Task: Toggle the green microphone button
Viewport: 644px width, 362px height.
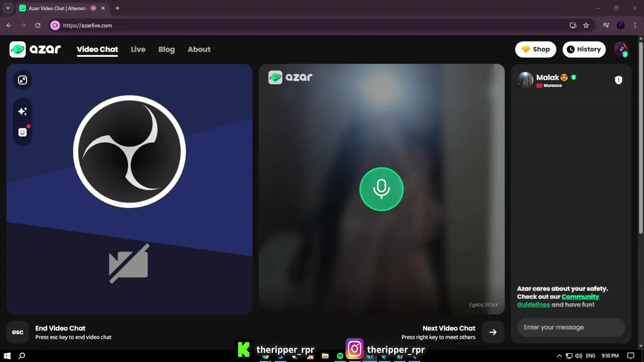Action: pos(381,189)
